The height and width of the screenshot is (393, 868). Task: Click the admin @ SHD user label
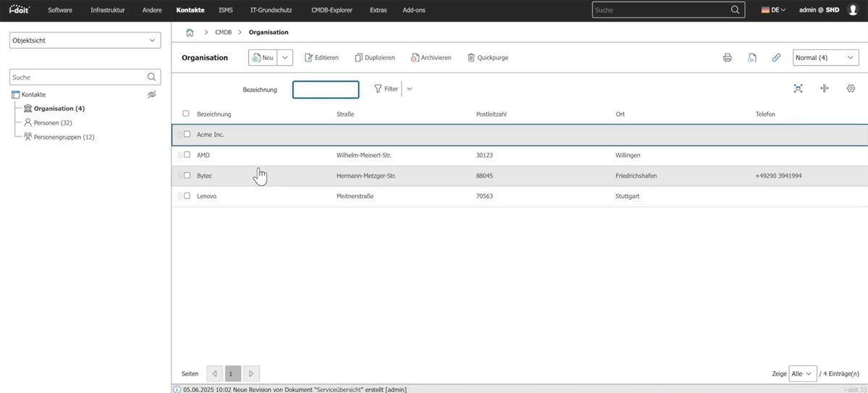[x=819, y=10]
